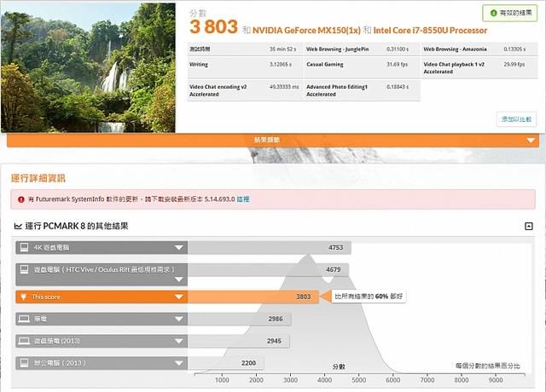Click the waterfall benchmark thumbnail image

coord(88,67)
